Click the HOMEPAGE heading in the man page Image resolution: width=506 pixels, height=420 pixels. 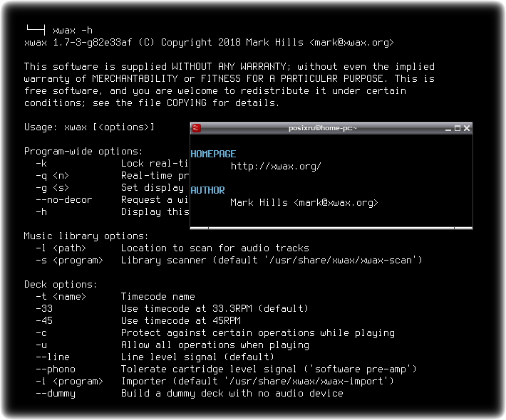point(213,154)
